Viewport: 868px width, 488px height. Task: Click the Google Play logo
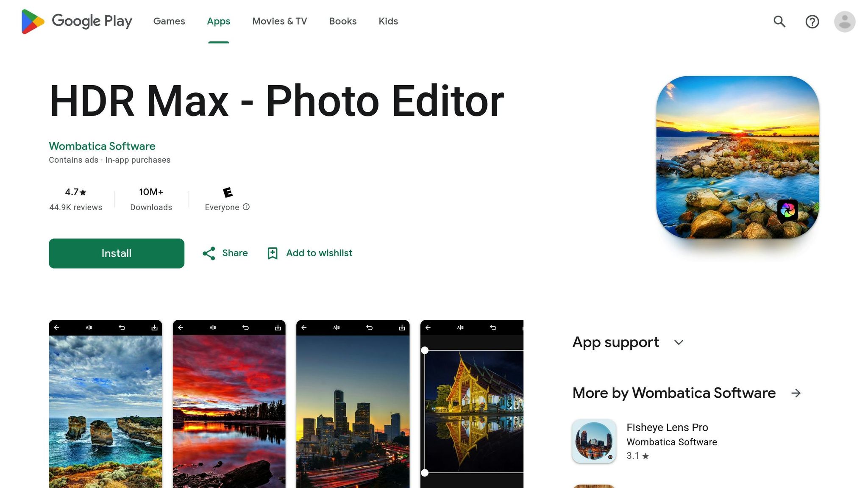tap(77, 21)
